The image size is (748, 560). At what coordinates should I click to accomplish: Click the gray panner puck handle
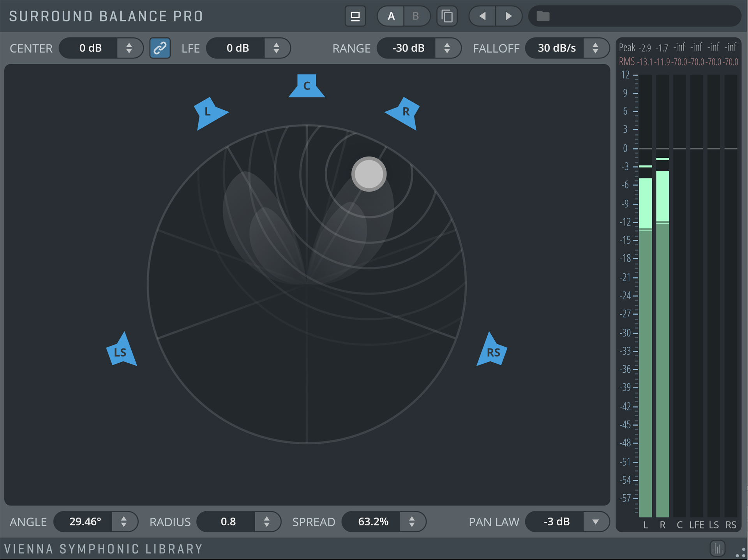click(x=369, y=174)
